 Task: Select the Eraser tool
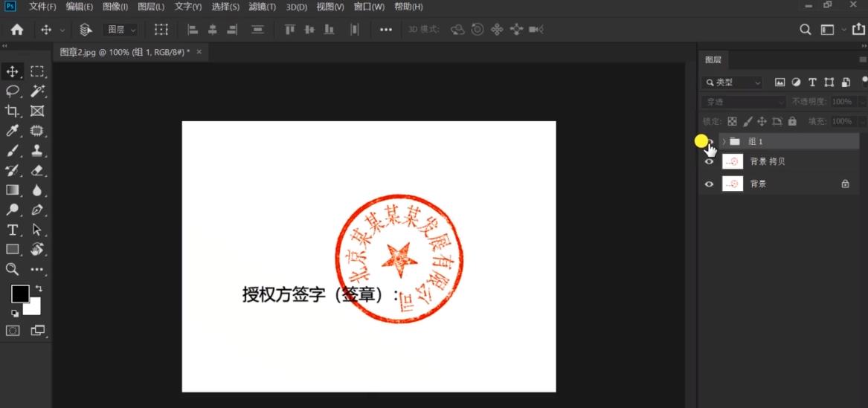click(x=37, y=170)
